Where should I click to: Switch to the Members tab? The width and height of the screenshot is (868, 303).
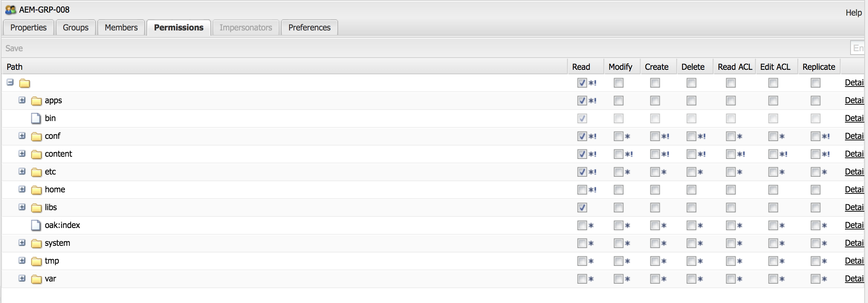pos(121,27)
